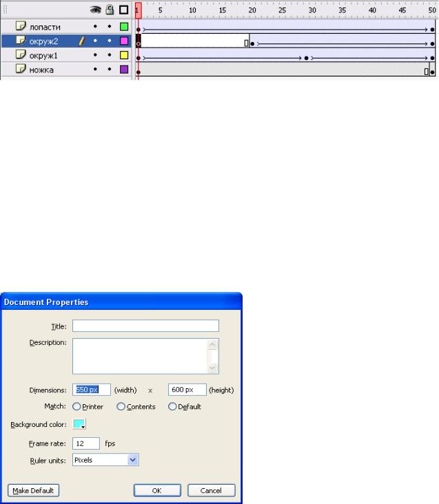Viewport: 439px width, 504px height.
Task: Click yellow outline color of окруж1 layer
Action: [x=124, y=55]
